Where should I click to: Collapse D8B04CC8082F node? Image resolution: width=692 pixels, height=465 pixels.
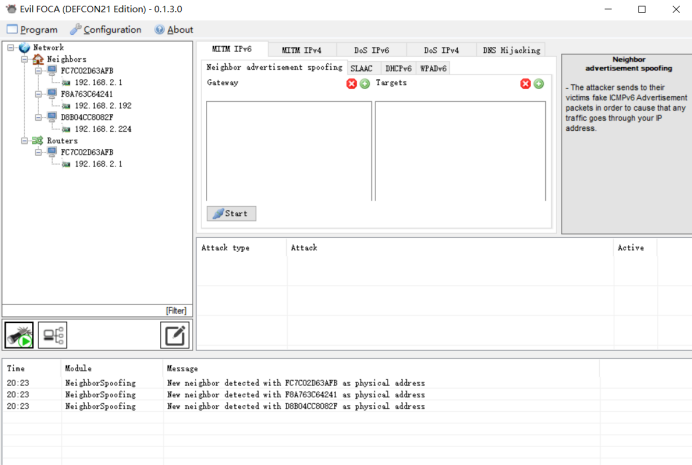point(39,117)
